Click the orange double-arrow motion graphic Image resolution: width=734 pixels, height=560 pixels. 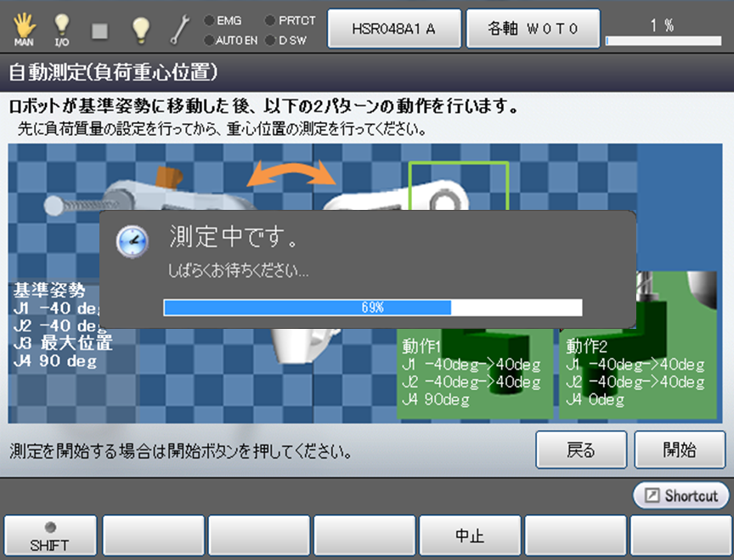(290, 176)
